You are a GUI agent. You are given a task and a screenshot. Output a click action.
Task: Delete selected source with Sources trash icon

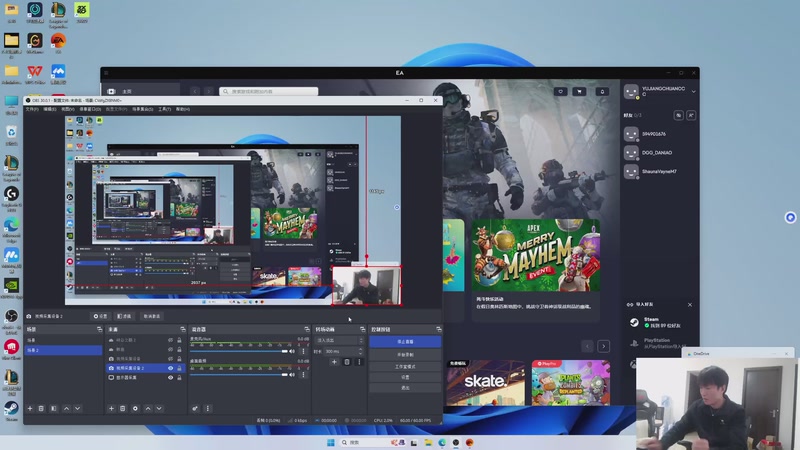(122, 409)
